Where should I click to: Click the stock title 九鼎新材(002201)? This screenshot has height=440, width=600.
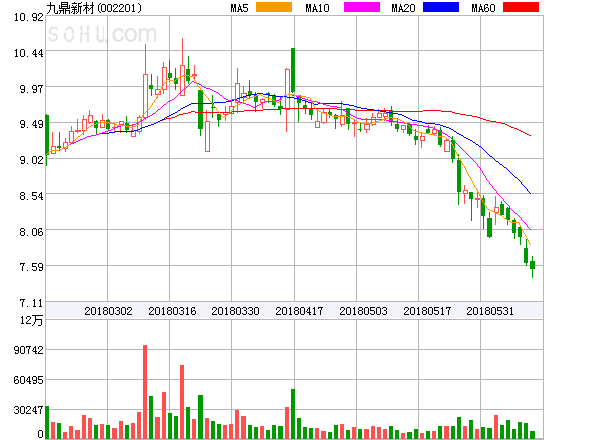pos(94,8)
